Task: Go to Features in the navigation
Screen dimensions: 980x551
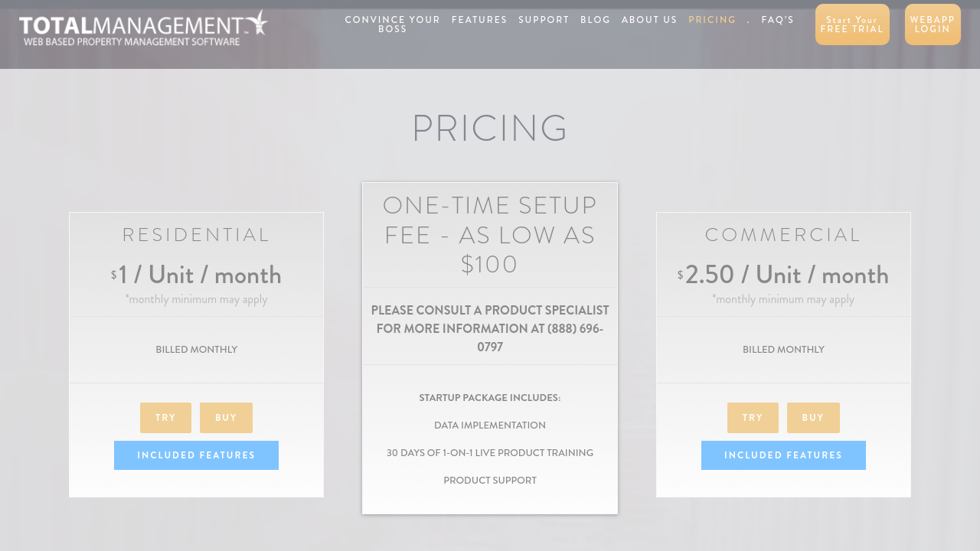Action: click(x=479, y=20)
